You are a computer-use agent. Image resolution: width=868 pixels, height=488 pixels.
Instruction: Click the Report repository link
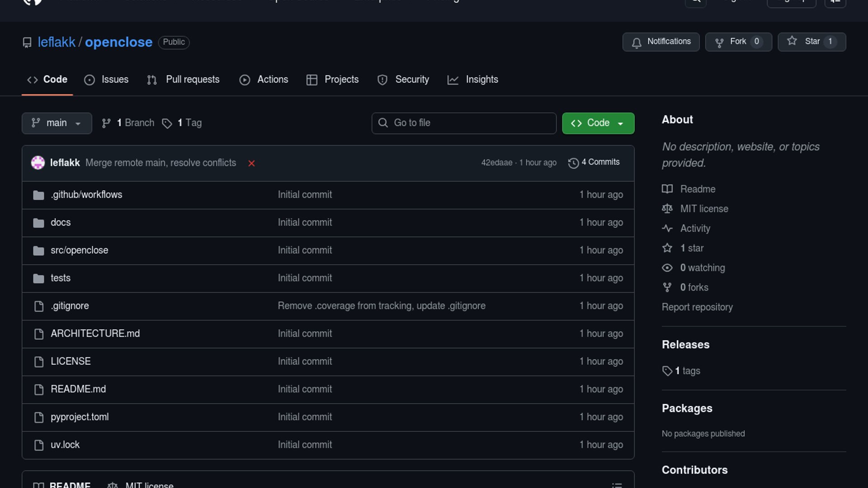pos(697,307)
